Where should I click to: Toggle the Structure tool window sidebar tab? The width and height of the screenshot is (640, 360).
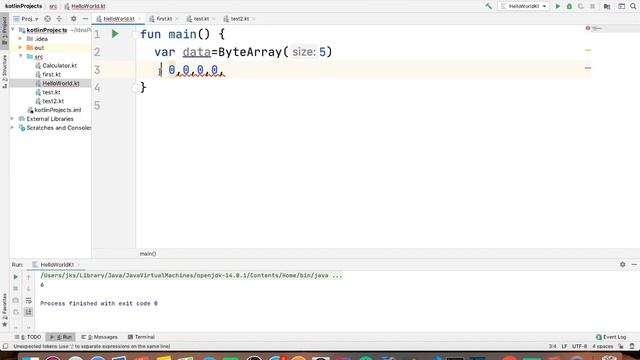coord(4,71)
